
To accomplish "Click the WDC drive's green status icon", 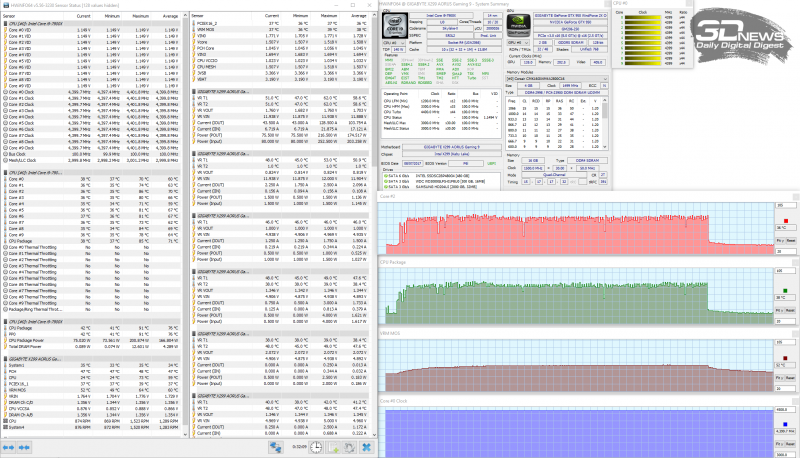I will [386, 182].
